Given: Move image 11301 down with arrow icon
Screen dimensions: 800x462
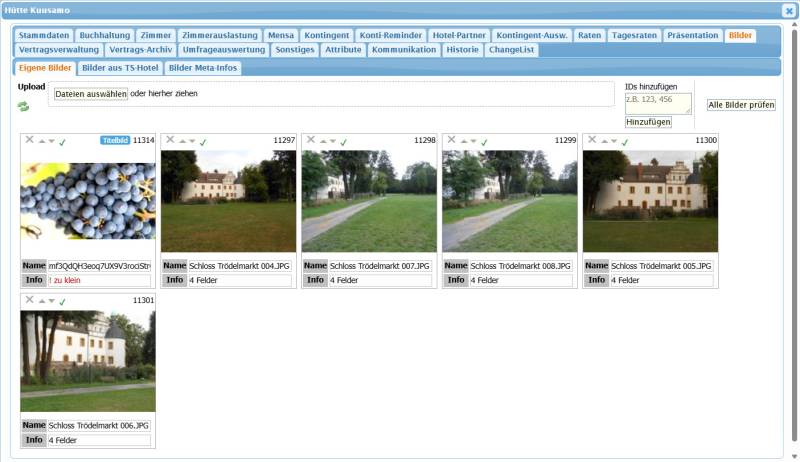Looking at the screenshot, I should [52, 301].
